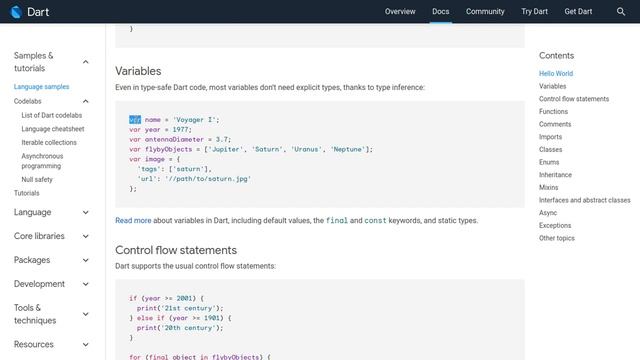Open the Null safety codelab link
The height and width of the screenshot is (360, 640).
click(x=37, y=179)
